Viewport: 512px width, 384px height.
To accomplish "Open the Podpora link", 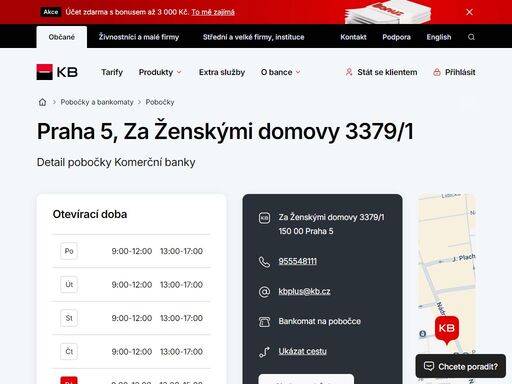I will (x=396, y=37).
